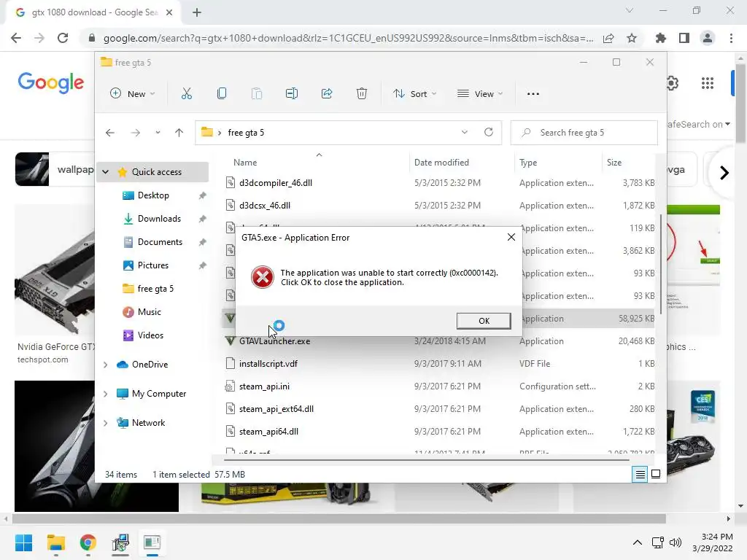Click OK in the GTA5.exe error dialog
Screen dimensions: 747x560
pyautogui.click(x=484, y=321)
